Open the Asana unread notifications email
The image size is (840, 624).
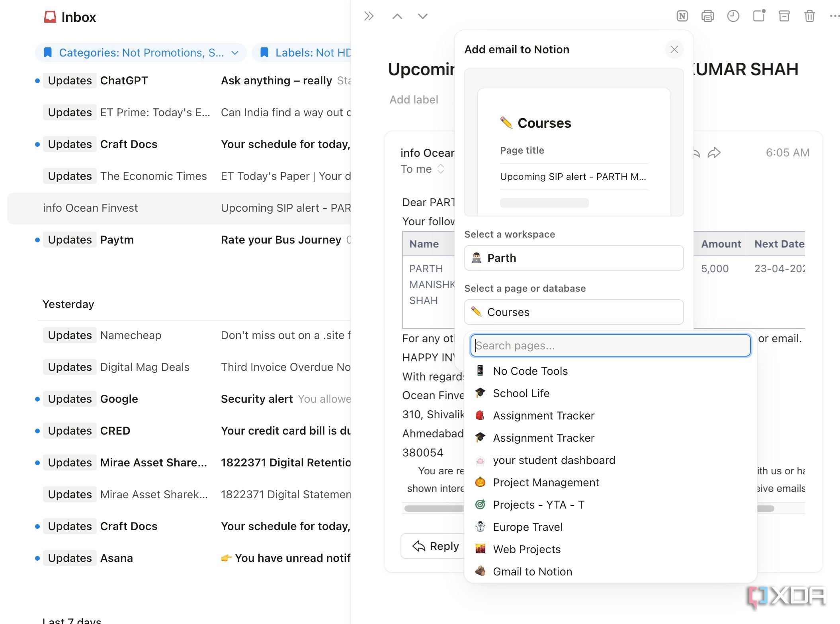[x=179, y=558]
